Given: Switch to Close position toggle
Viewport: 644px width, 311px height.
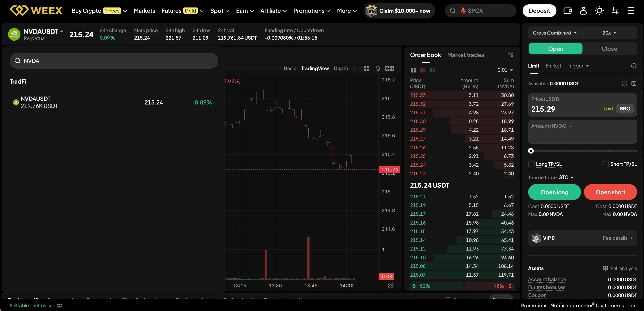Looking at the screenshot, I should (x=609, y=49).
